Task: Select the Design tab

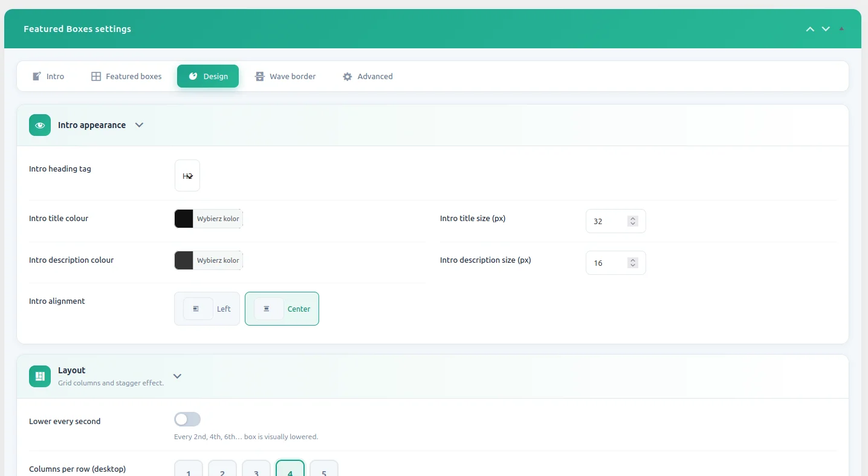Action: pyautogui.click(x=208, y=76)
